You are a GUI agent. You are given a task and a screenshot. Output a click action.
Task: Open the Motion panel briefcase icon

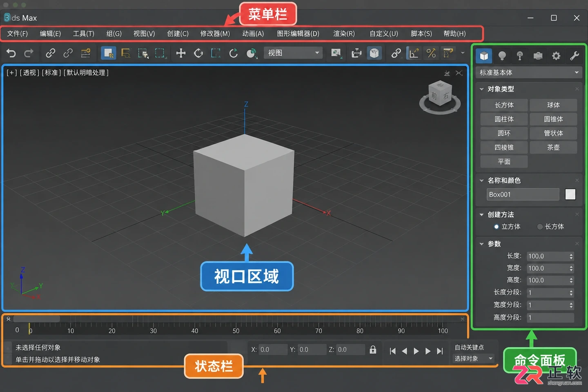click(538, 56)
